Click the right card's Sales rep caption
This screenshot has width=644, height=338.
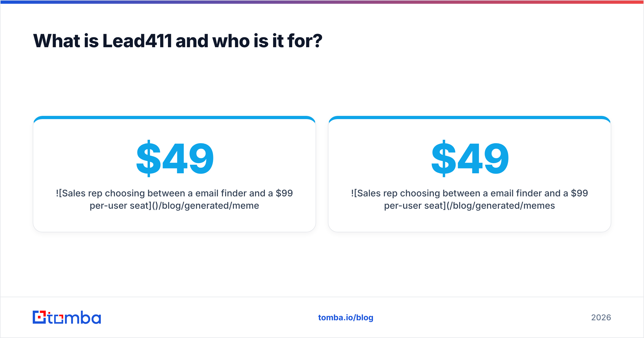[x=470, y=199]
